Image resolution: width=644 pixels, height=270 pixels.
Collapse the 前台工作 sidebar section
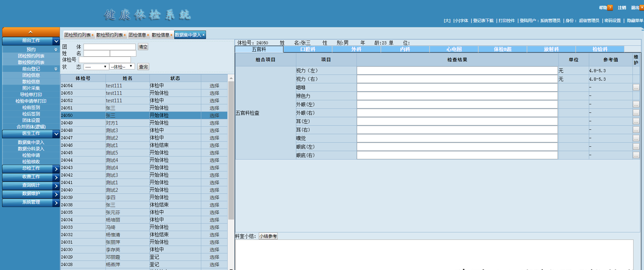click(x=56, y=41)
